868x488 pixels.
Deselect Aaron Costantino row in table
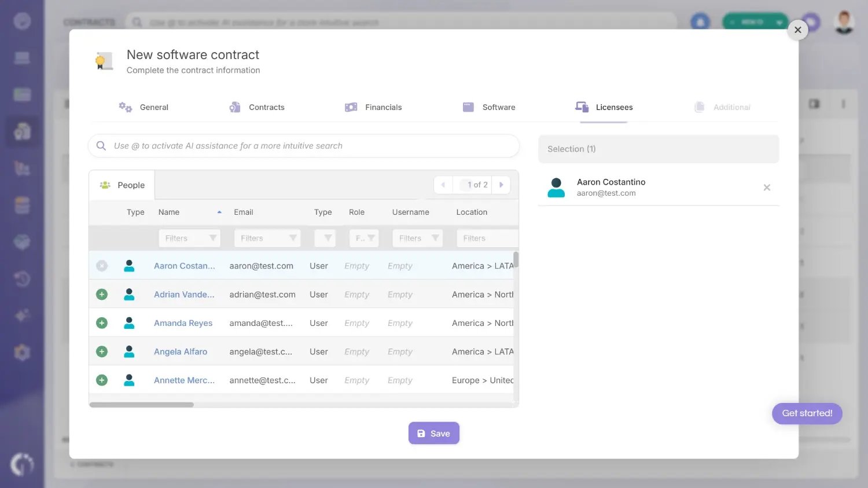coord(102,266)
